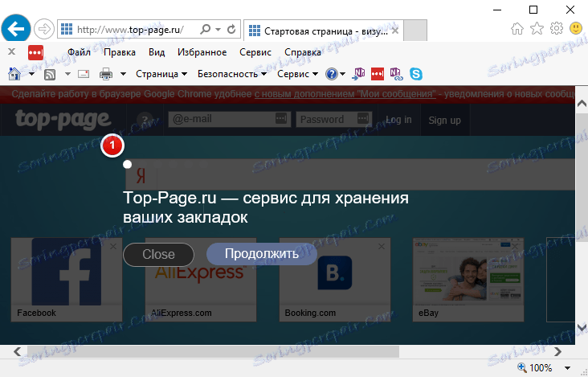Click the Close button in overlay
Screen dimensions: 588x377
(x=158, y=254)
